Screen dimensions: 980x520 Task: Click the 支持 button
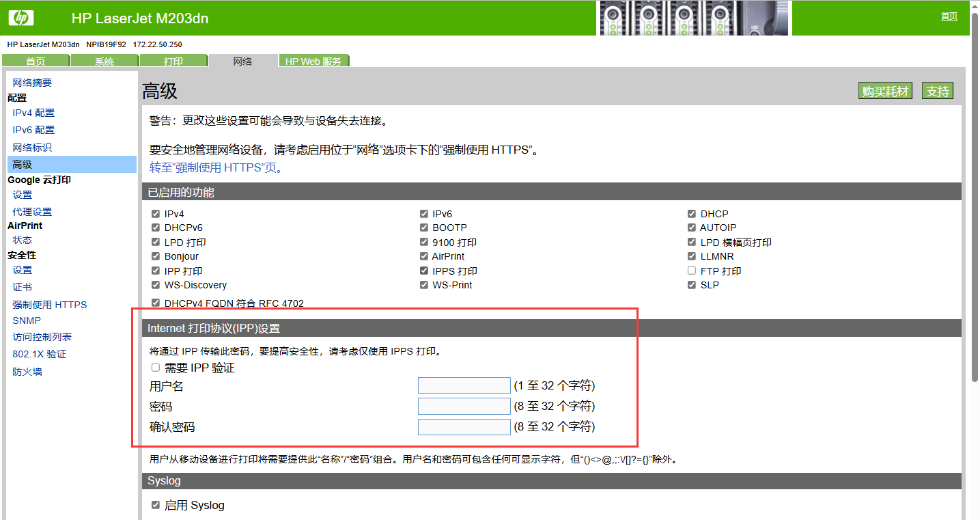tap(938, 91)
